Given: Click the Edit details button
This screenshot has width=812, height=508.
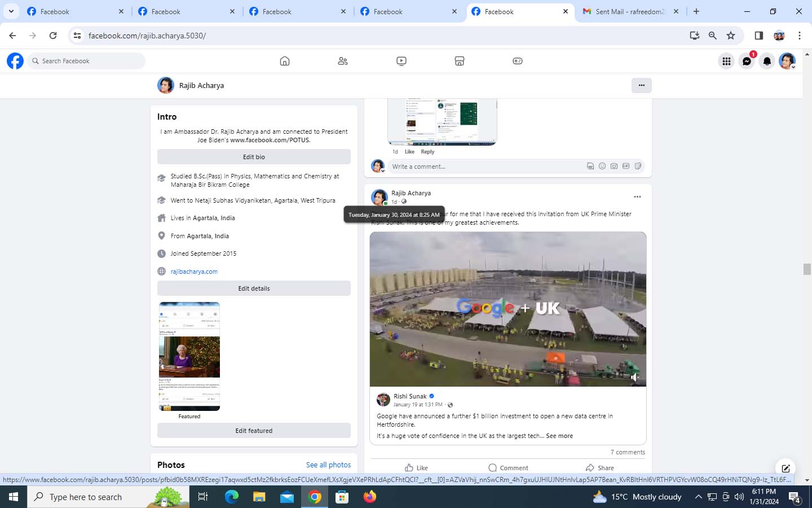Looking at the screenshot, I should point(254,288).
